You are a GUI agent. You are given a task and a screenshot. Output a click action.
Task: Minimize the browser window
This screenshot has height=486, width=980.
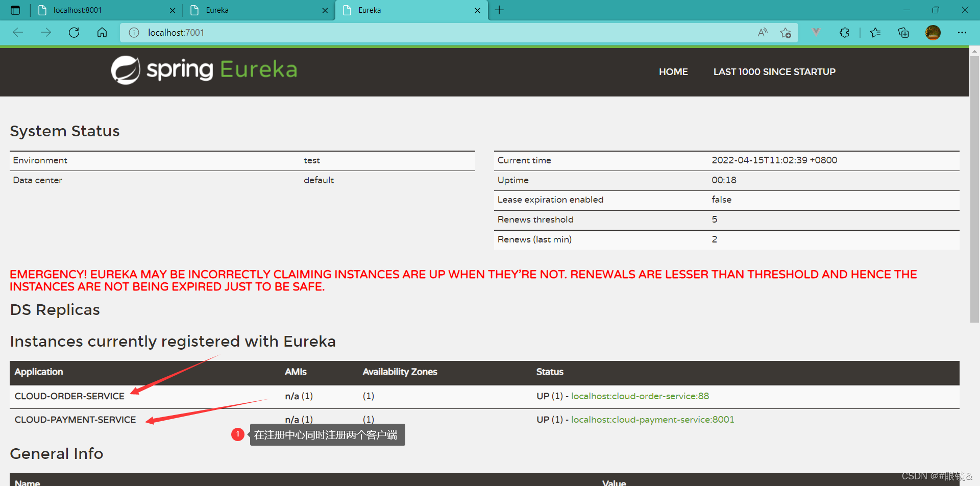tap(906, 10)
